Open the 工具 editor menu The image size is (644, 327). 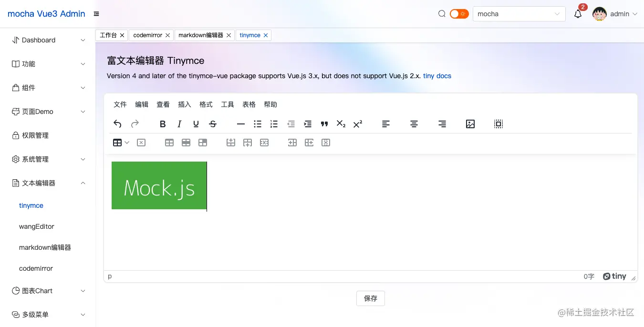point(228,104)
